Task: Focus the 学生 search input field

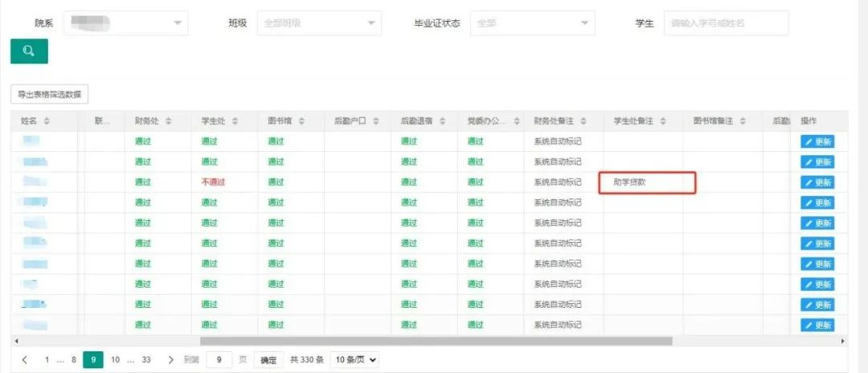Action: (725, 23)
